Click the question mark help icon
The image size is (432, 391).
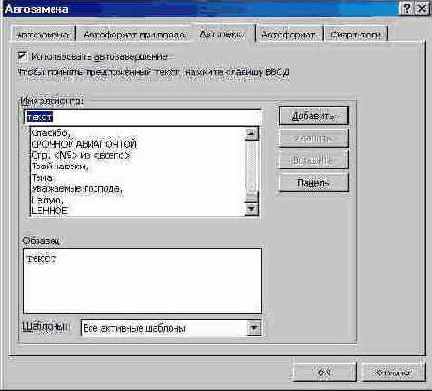click(406, 9)
